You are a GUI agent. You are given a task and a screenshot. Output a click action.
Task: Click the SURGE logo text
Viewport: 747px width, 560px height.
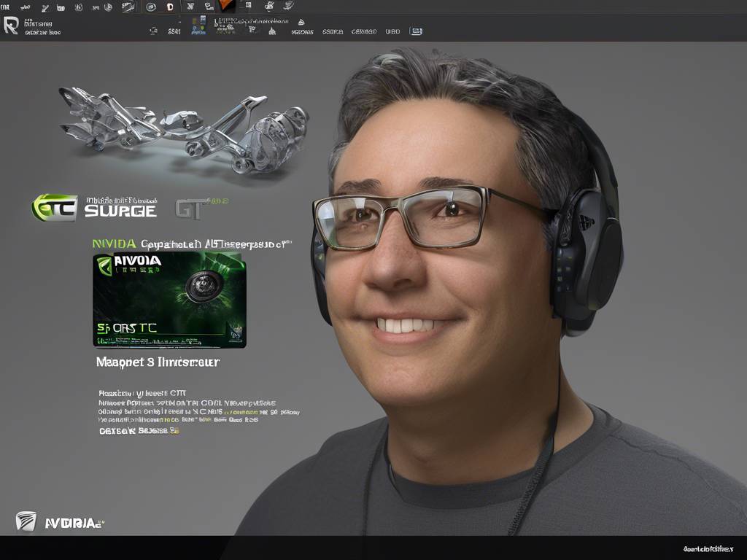click(x=120, y=211)
